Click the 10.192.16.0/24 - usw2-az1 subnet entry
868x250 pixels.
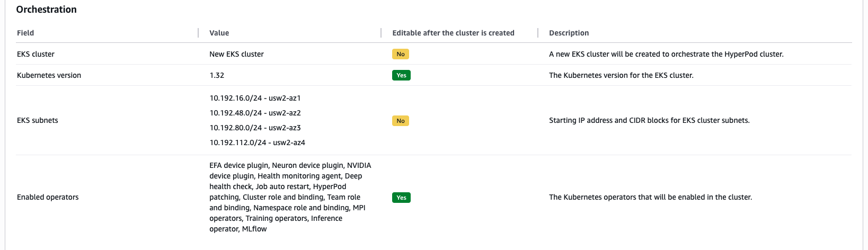point(255,98)
